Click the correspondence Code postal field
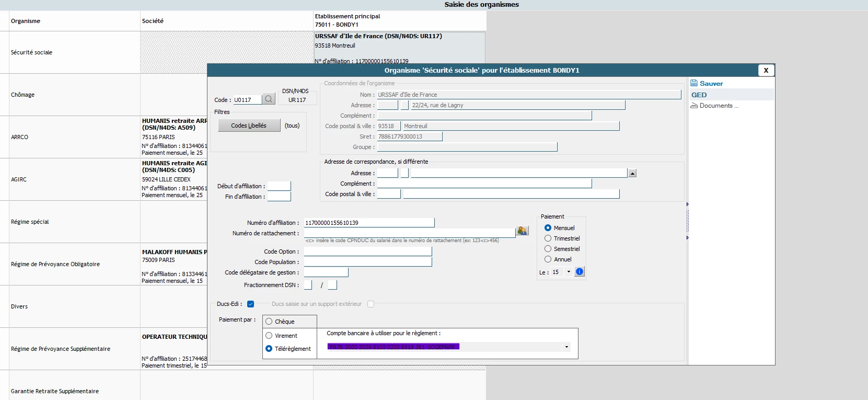Screen dimensions: 868x400 389,194
